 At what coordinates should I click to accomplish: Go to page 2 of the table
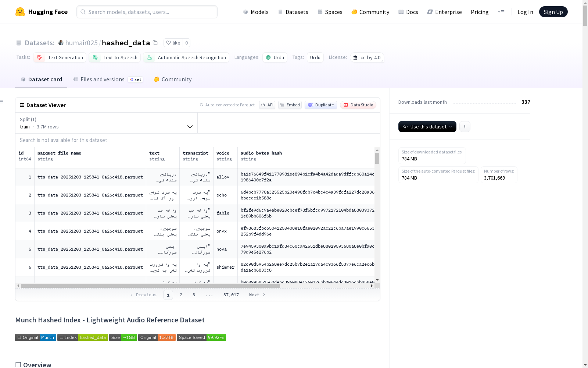click(x=181, y=295)
